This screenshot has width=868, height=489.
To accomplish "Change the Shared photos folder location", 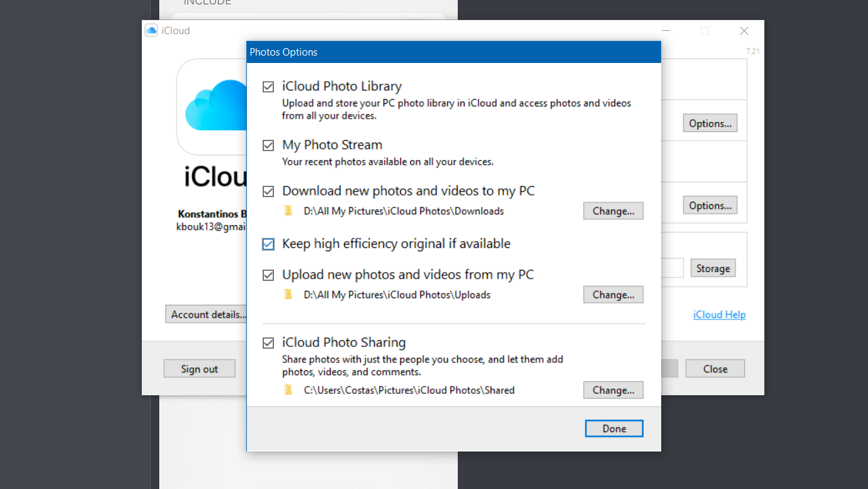I will [613, 390].
